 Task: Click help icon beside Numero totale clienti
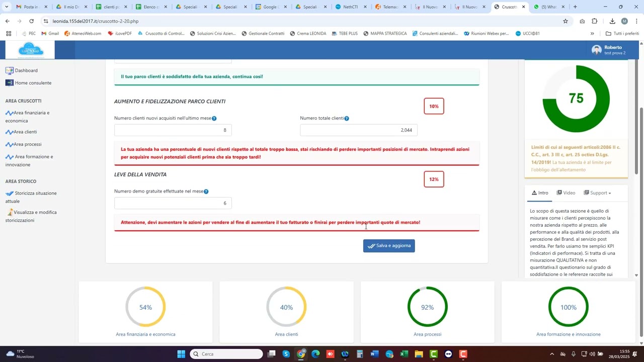tap(347, 119)
